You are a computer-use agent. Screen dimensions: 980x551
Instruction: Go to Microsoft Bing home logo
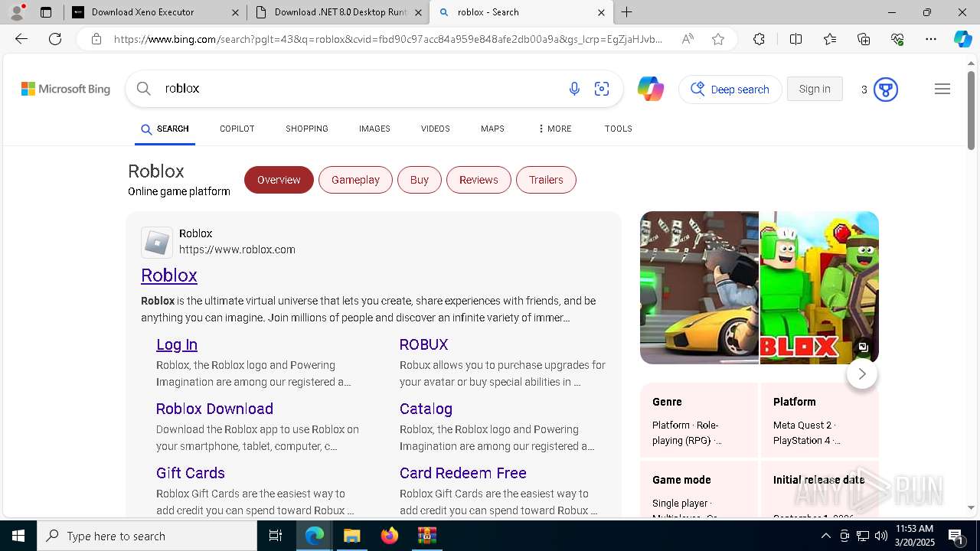coord(66,89)
